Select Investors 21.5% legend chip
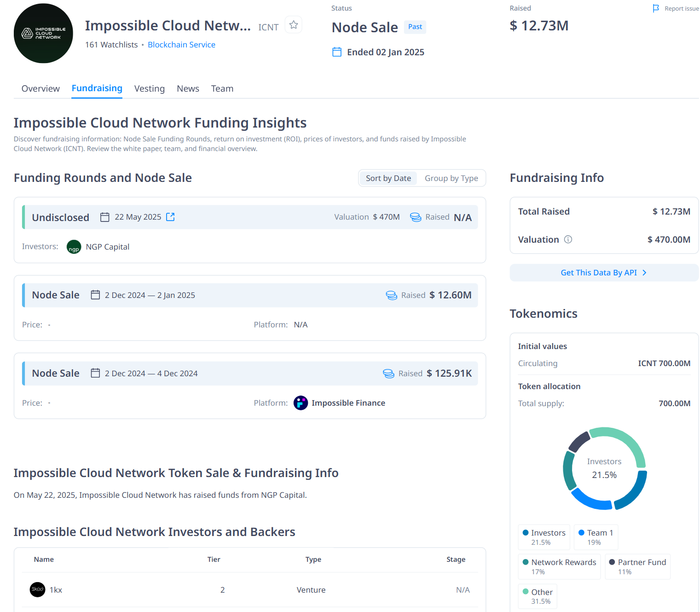Image resolution: width=700 pixels, height=612 pixels. pyautogui.click(x=544, y=537)
